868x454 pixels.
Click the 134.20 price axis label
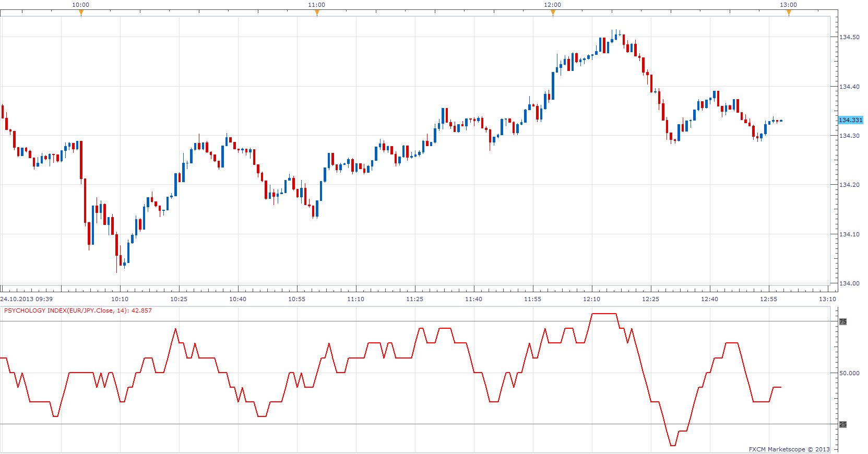click(849, 185)
